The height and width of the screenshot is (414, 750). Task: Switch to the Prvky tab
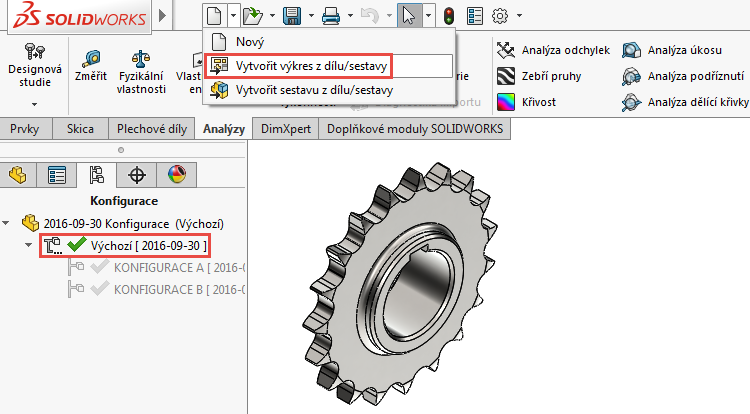[24, 129]
